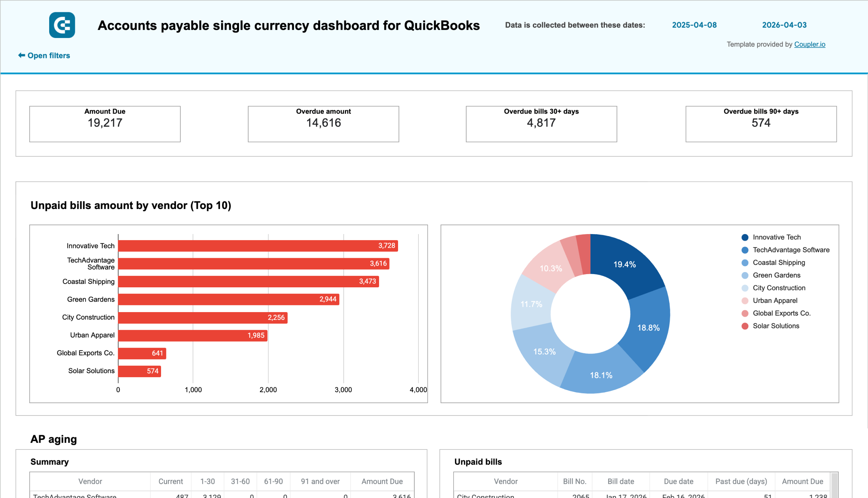Follow the Coupler.io template link
868x498 pixels.
point(810,44)
